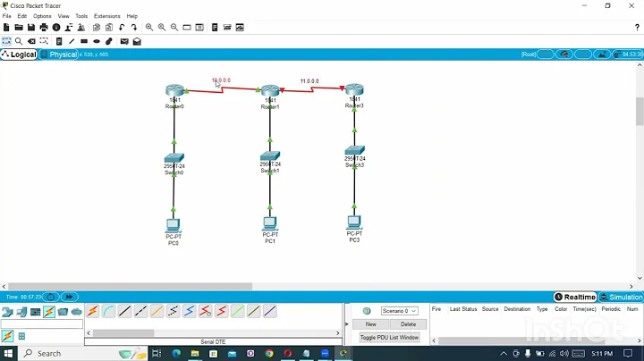Open the Scenario 0 dropdown
This screenshot has width=644, height=361.
pyautogui.click(x=399, y=311)
